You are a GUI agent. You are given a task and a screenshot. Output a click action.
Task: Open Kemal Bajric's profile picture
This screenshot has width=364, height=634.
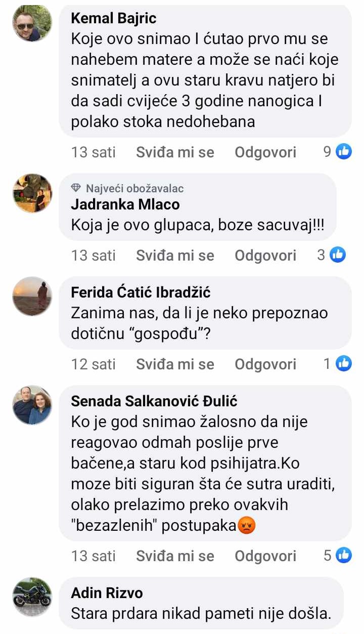32,24
